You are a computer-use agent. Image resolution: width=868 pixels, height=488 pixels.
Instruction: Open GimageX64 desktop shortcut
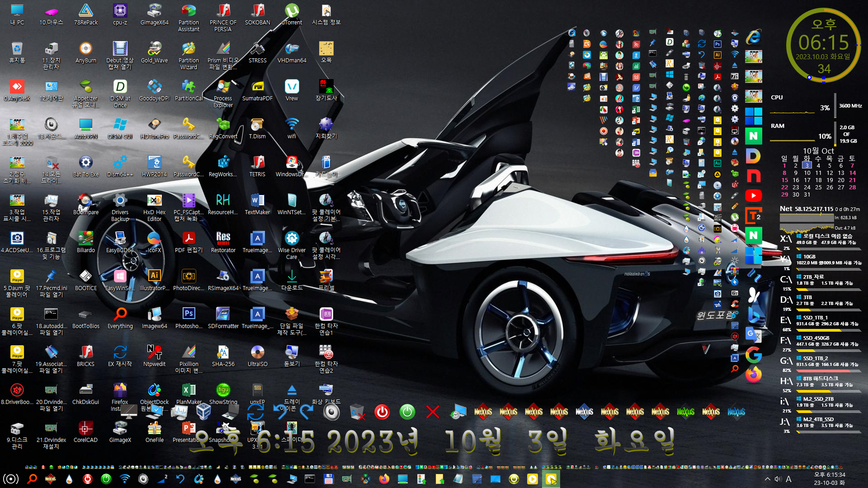tap(154, 14)
